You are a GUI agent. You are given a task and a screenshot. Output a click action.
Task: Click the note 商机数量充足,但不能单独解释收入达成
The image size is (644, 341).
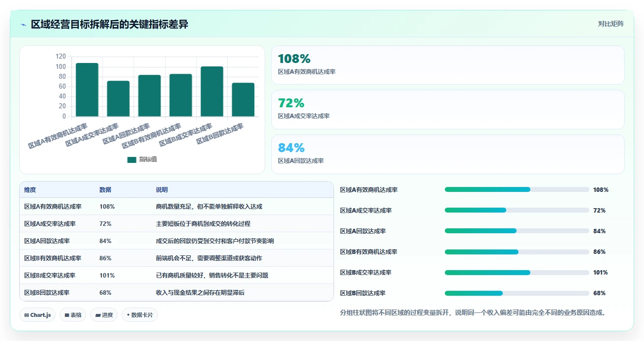pyautogui.click(x=209, y=207)
